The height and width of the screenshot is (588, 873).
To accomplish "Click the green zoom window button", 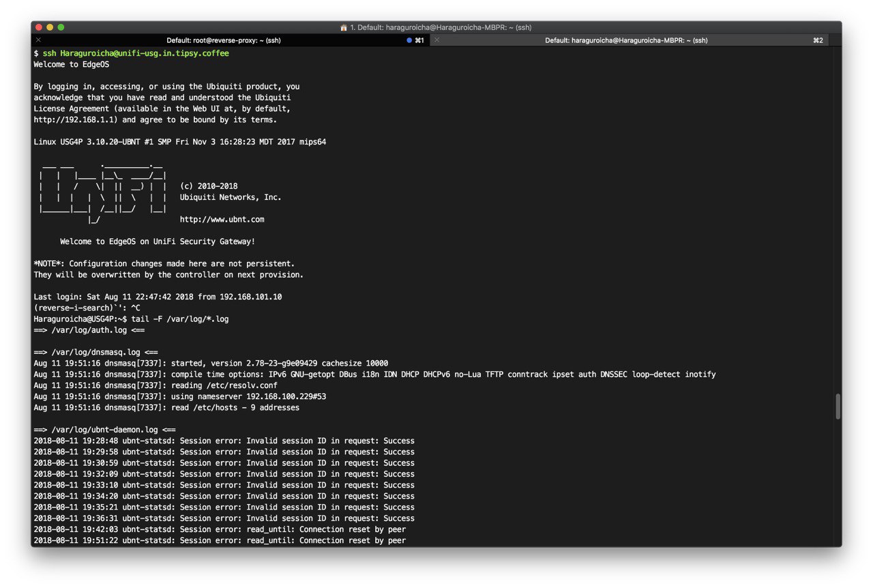I will coord(61,27).
